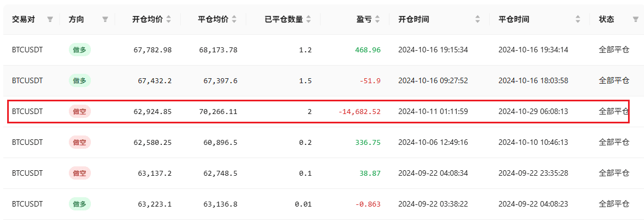This screenshot has height=222, width=644.
Task: Open the 交易对 column filter icon
Action: (x=50, y=19)
